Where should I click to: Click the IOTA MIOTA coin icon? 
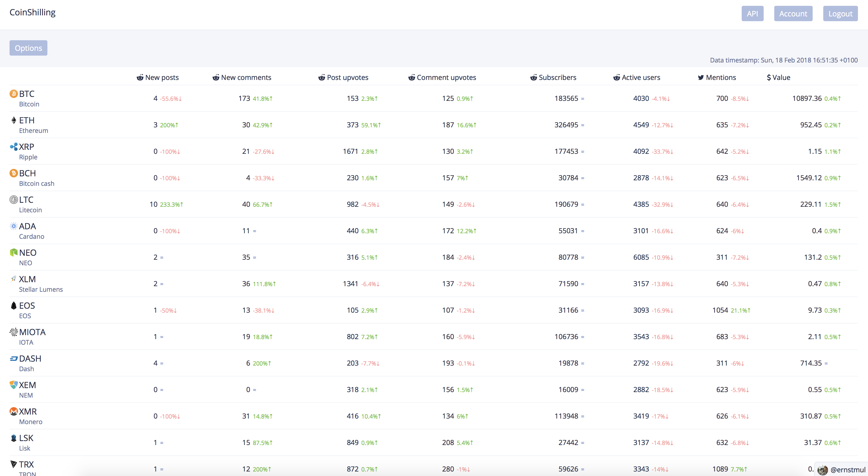click(14, 332)
